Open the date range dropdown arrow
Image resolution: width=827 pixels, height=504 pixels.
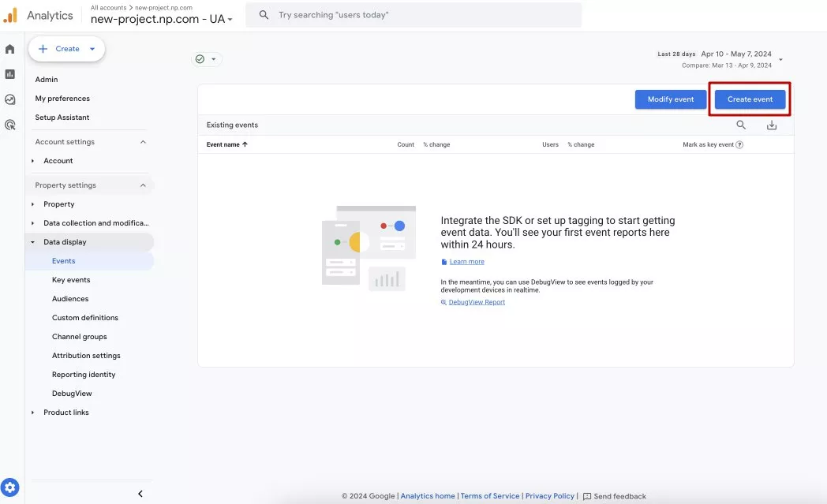(780, 60)
